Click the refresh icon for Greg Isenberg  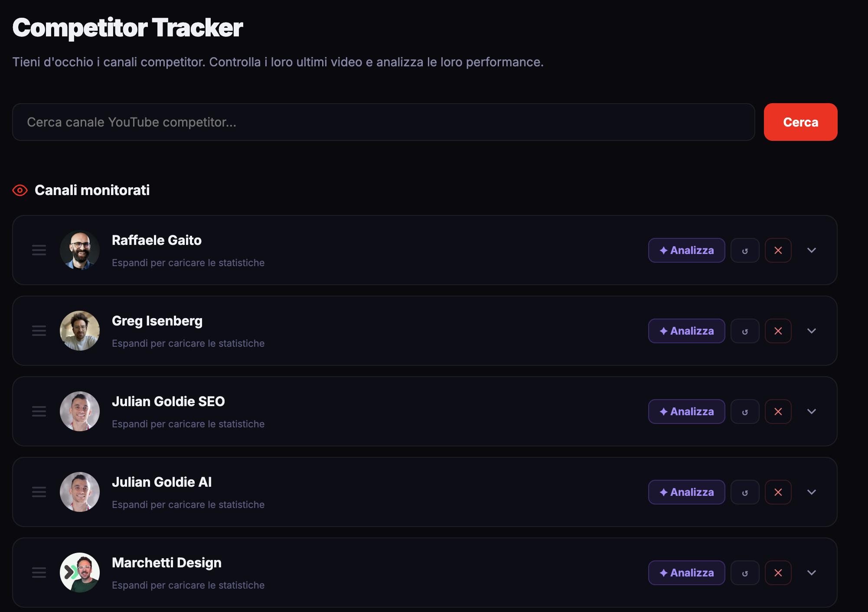745,331
